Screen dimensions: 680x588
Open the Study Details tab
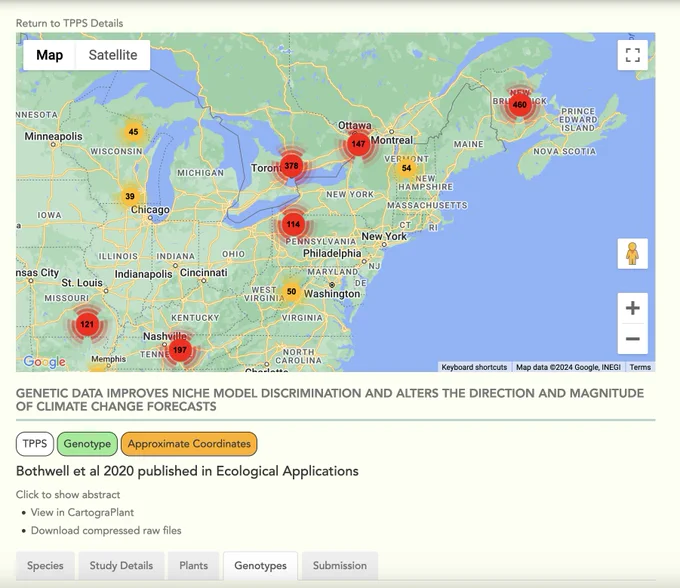[121, 565]
